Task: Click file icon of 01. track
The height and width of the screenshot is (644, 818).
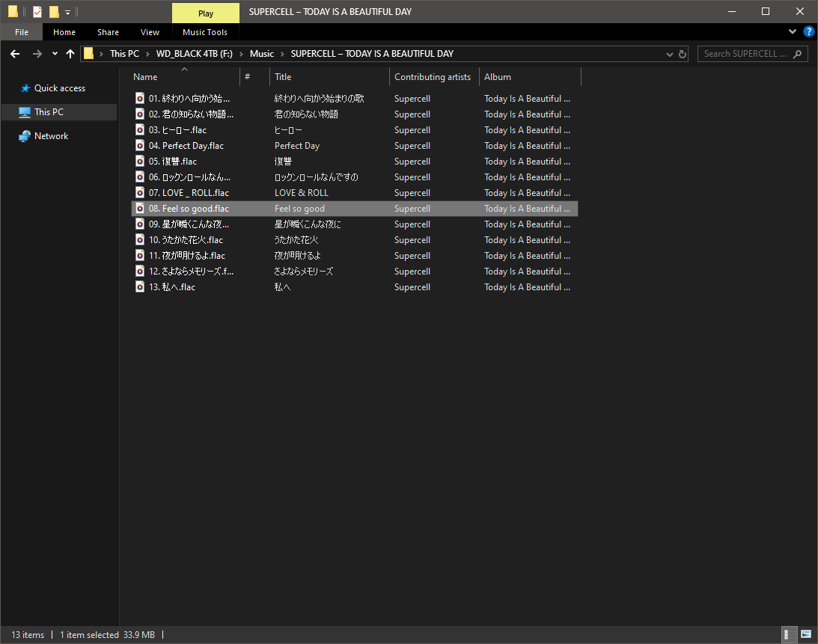Action: coord(140,98)
